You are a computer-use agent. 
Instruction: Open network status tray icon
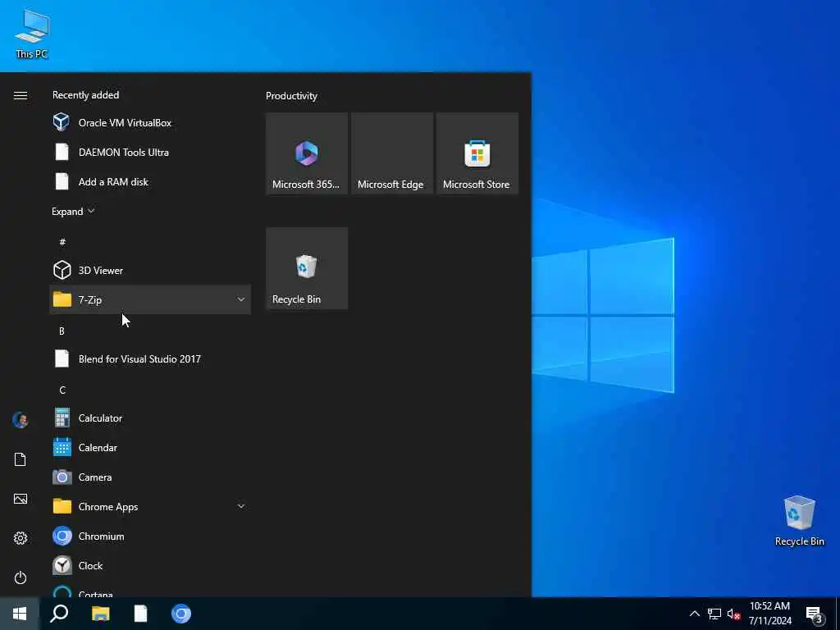pyautogui.click(x=714, y=614)
